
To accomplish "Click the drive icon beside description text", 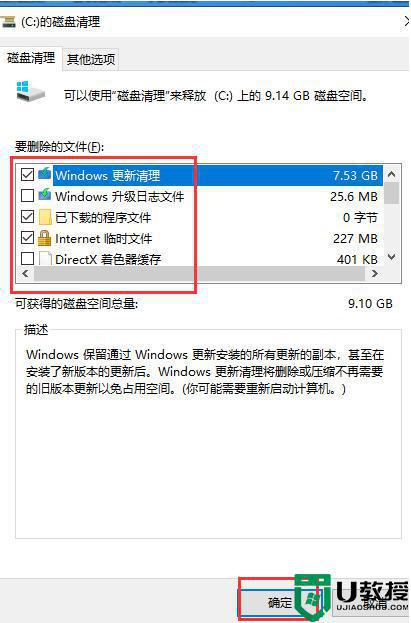I will click(x=31, y=92).
